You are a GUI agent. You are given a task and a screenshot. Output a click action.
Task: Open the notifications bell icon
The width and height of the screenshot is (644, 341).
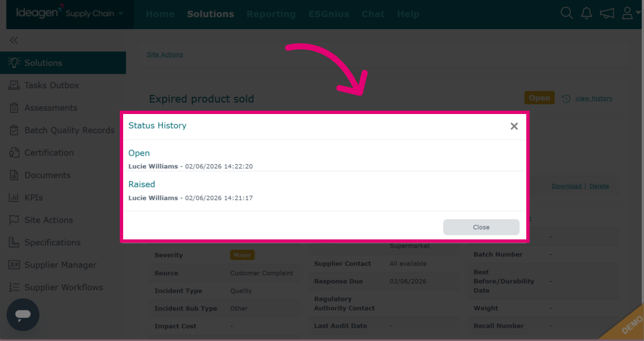pyautogui.click(x=586, y=13)
